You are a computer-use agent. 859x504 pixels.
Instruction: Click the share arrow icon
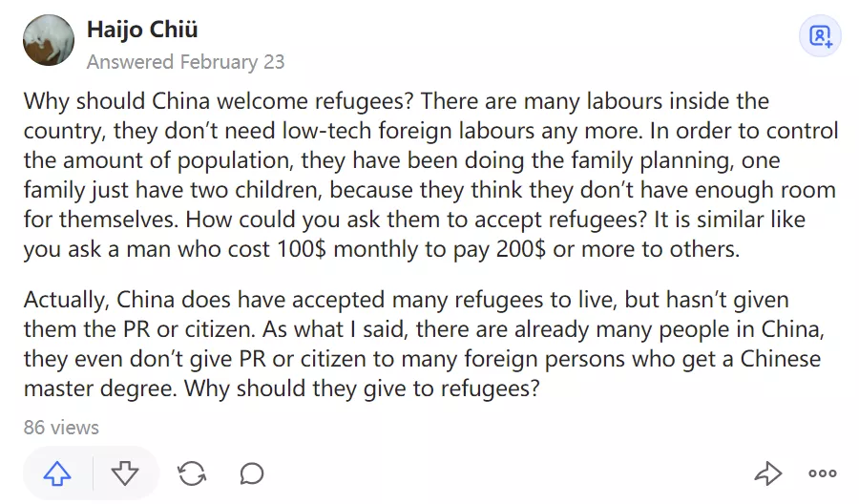click(x=767, y=472)
